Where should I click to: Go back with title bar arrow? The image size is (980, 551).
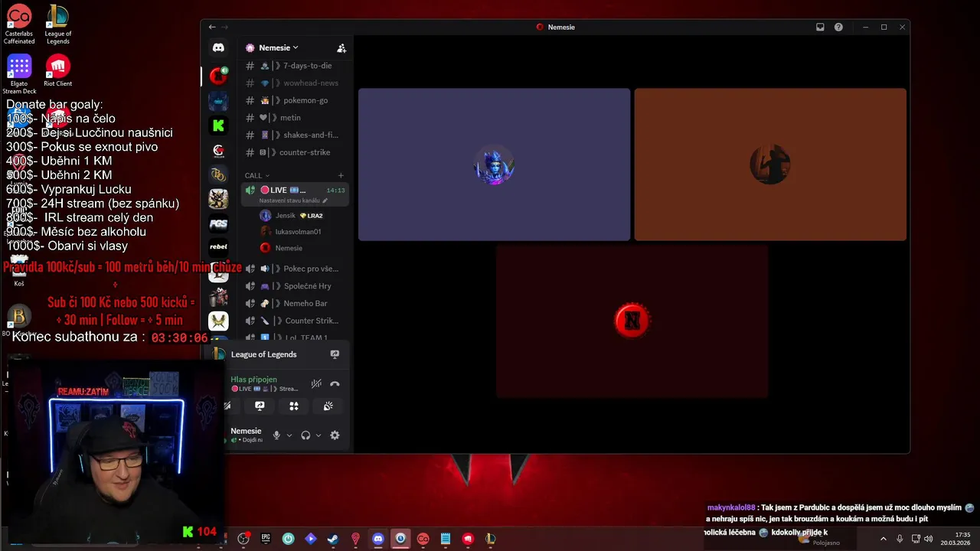pos(212,27)
